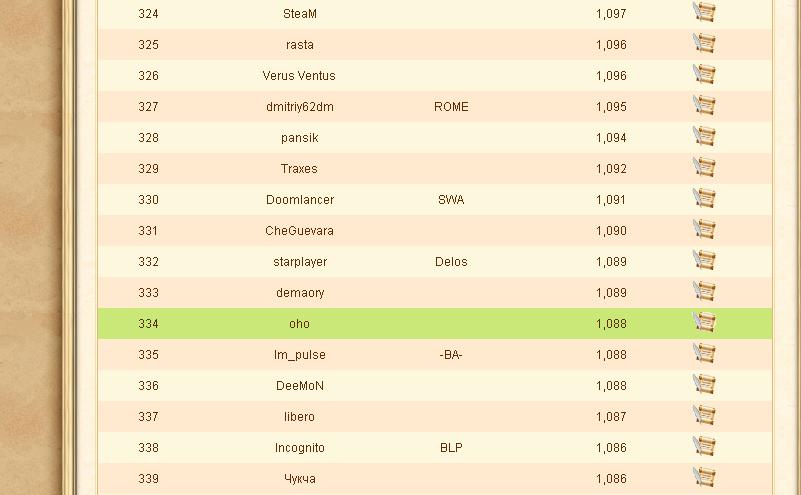Open Doomlancer's scroll icon
The image size is (801, 495).
point(704,198)
